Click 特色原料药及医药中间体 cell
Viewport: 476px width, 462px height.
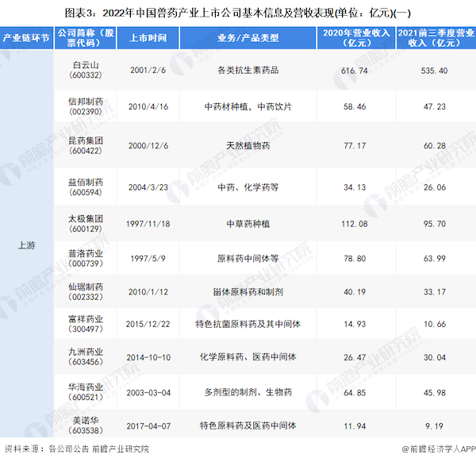click(x=248, y=425)
